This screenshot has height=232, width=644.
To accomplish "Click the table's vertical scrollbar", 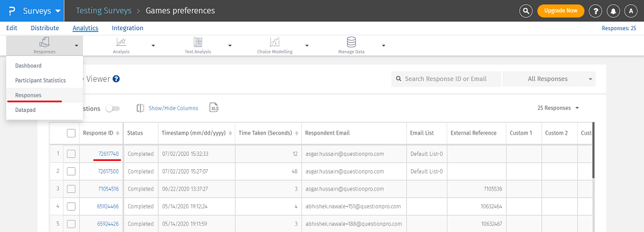I will point(593,150).
